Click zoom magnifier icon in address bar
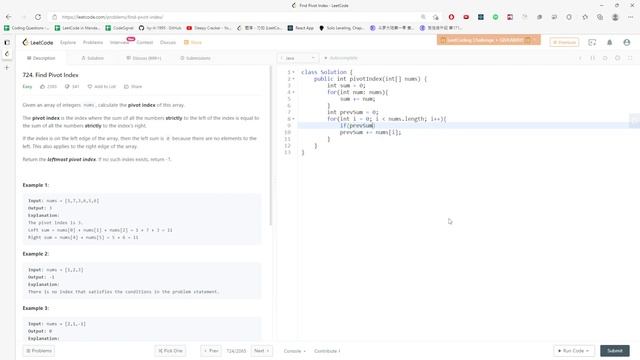Image resolution: width=640 pixels, height=360 pixels. tap(423, 17)
